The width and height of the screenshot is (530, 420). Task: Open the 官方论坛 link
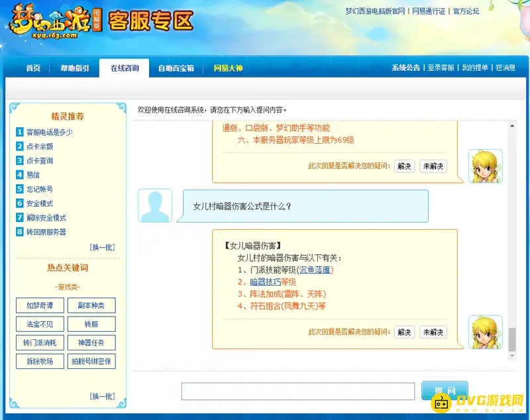[x=466, y=11]
